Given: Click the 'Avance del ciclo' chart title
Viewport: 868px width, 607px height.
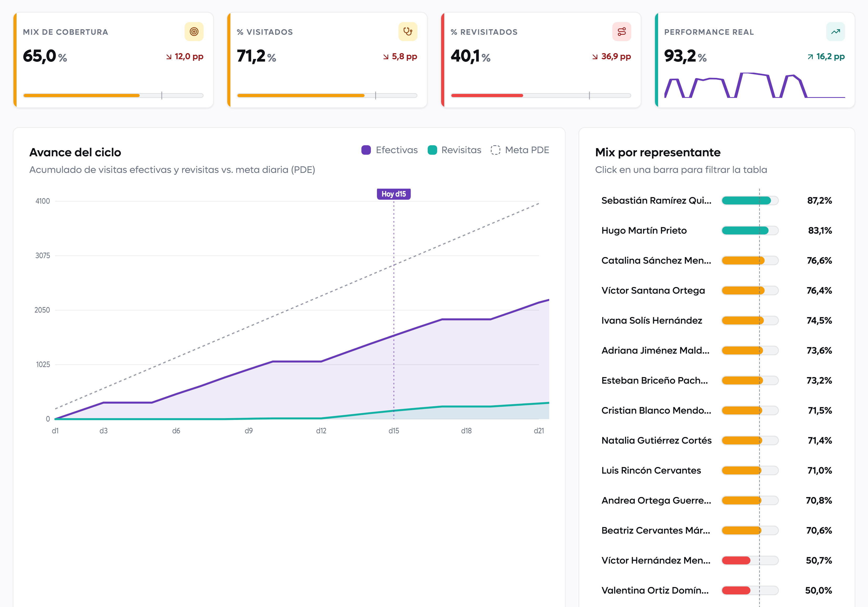Looking at the screenshot, I should [x=75, y=152].
